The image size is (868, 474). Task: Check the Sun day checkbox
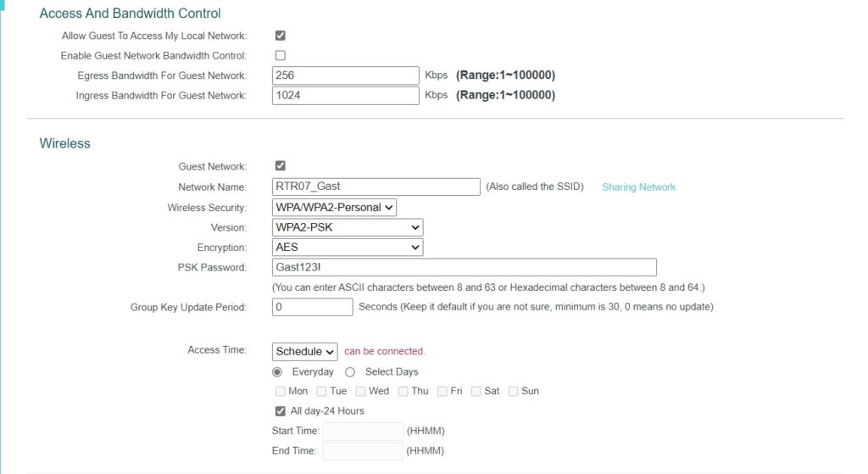pyautogui.click(x=513, y=392)
